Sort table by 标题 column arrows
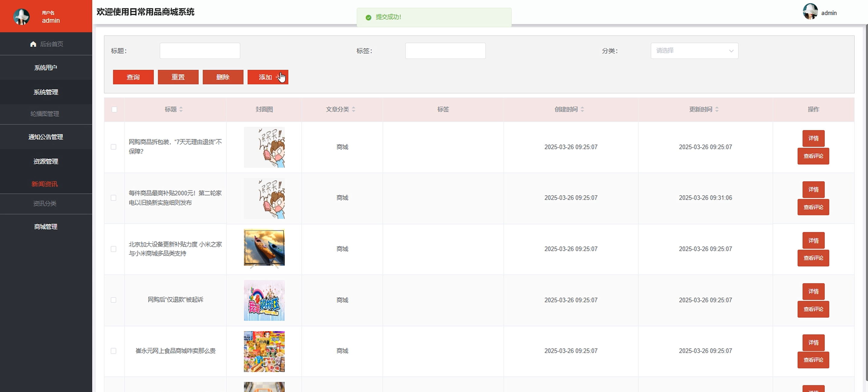868x392 pixels. [181, 109]
